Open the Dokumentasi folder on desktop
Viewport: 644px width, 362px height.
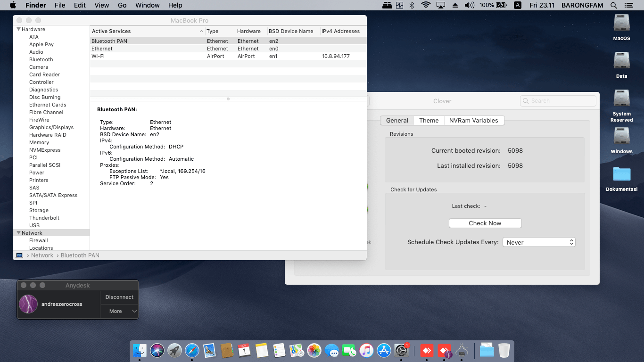[622, 179]
